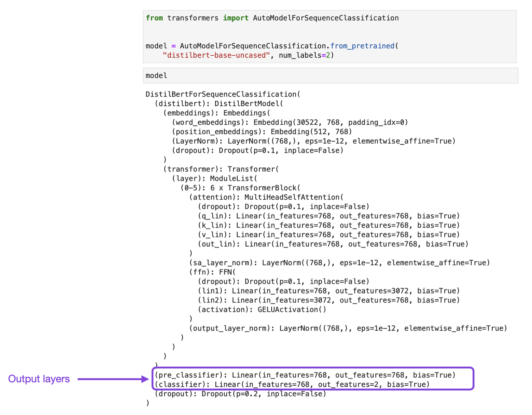Click the "6 x TransformerBlock" line
Viewport: 532px width, 415px height.
(x=241, y=188)
